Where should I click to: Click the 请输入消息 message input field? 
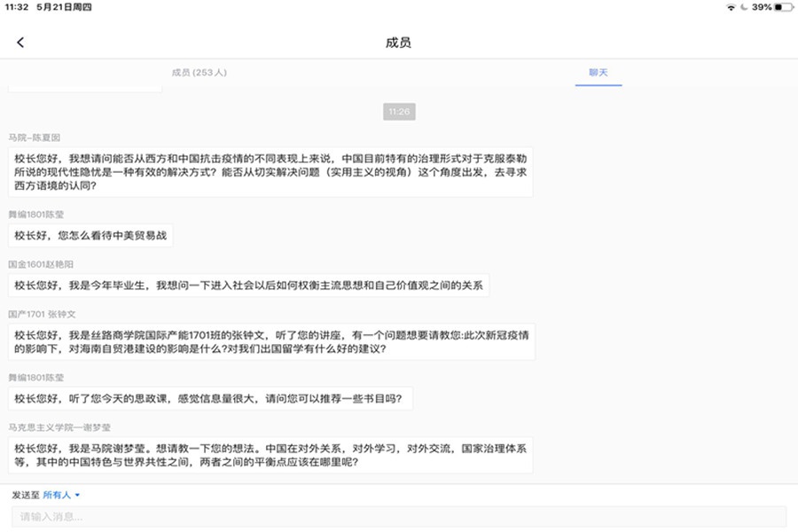(398, 517)
